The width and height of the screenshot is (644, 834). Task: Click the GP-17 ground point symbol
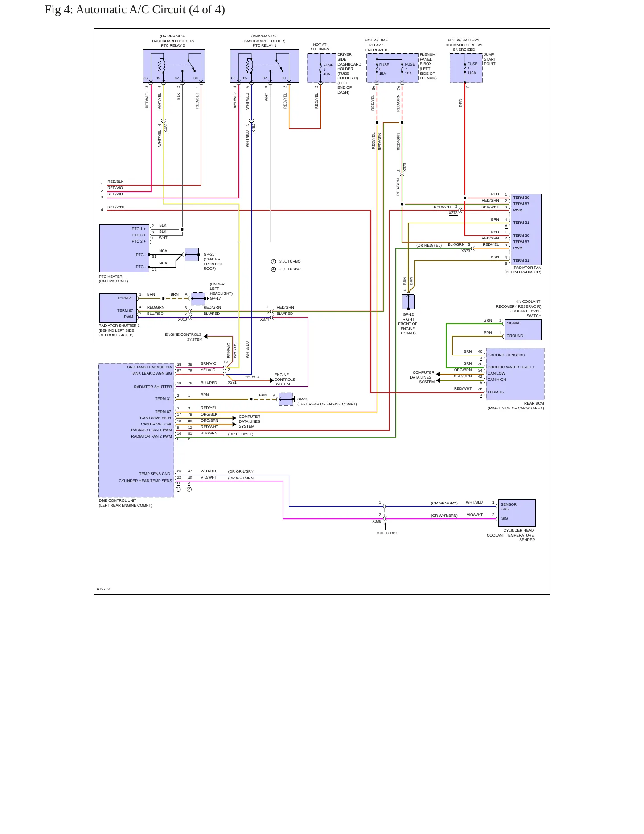coord(199,298)
